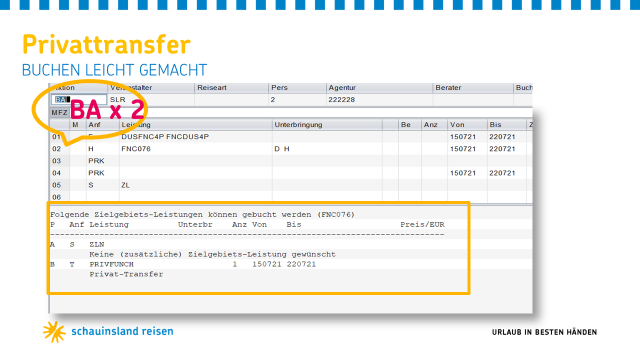Select the Veranstalter field showing SLR

pos(151,99)
